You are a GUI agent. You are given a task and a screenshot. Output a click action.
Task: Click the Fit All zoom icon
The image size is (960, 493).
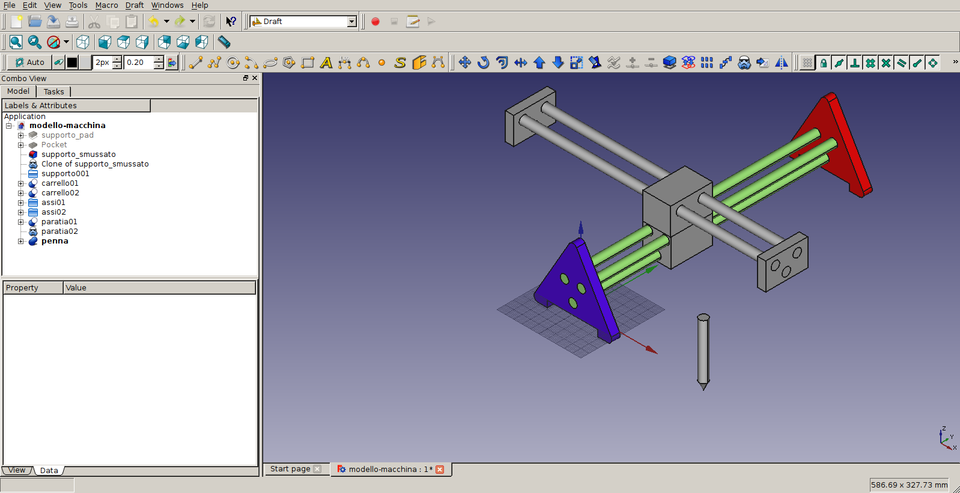pos(15,42)
